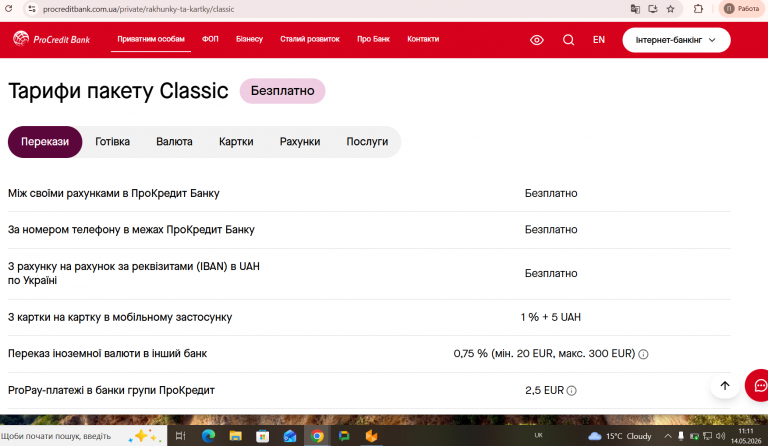Switch site language to EN
This screenshot has height=446, width=768.
(x=599, y=40)
